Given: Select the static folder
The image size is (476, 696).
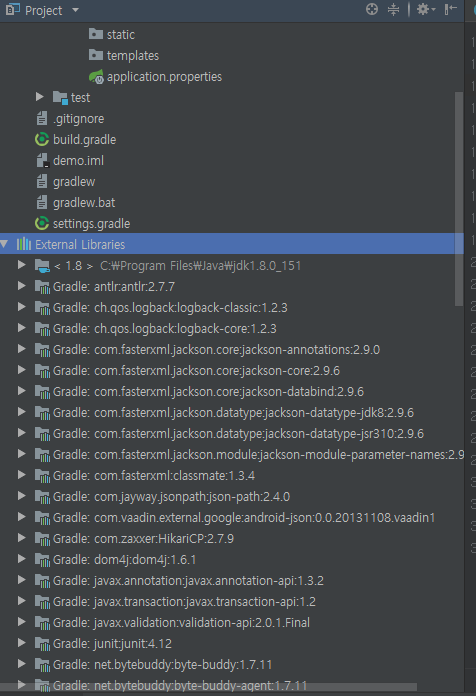Looking at the screenshot, I should 120,35.
